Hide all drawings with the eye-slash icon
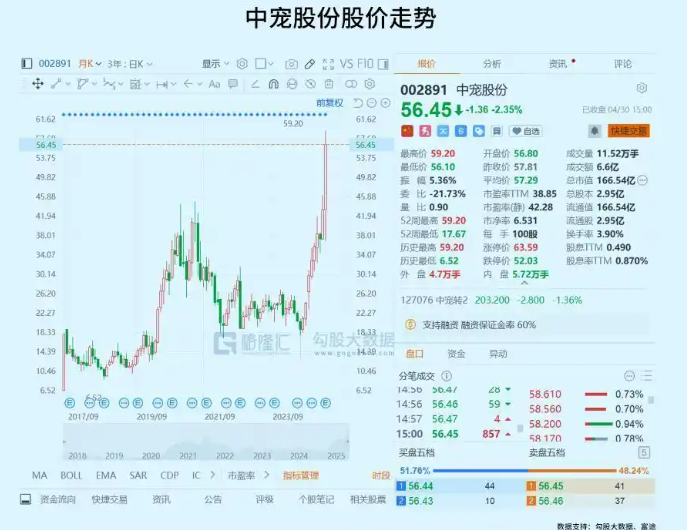687x530 pixels. (310, 84)
